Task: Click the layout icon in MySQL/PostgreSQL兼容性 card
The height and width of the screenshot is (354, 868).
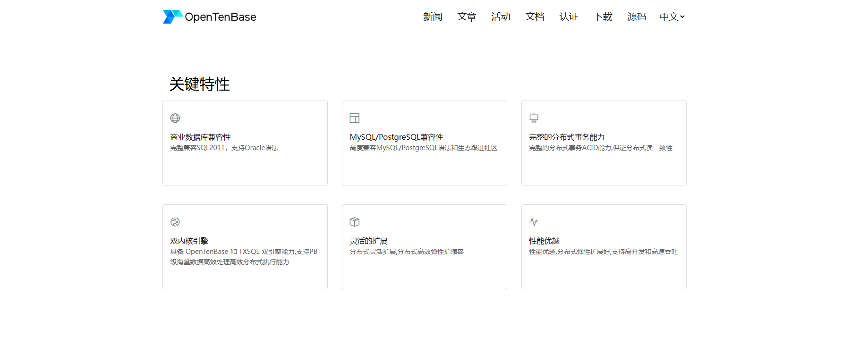Action: click(355, 118)
